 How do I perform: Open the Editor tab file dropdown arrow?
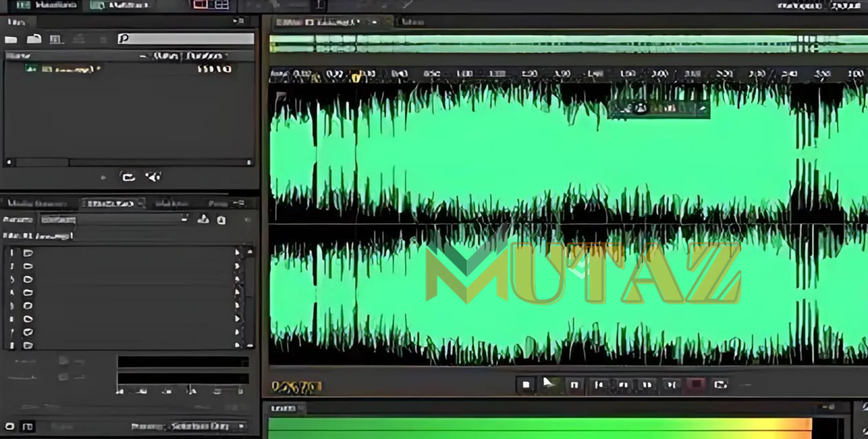(374, 22)
